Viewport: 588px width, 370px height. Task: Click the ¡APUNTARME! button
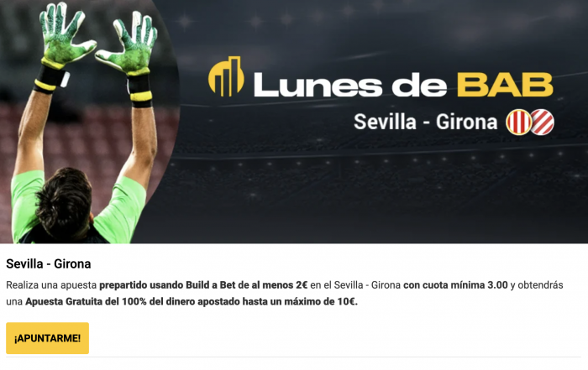coord(47,338)
